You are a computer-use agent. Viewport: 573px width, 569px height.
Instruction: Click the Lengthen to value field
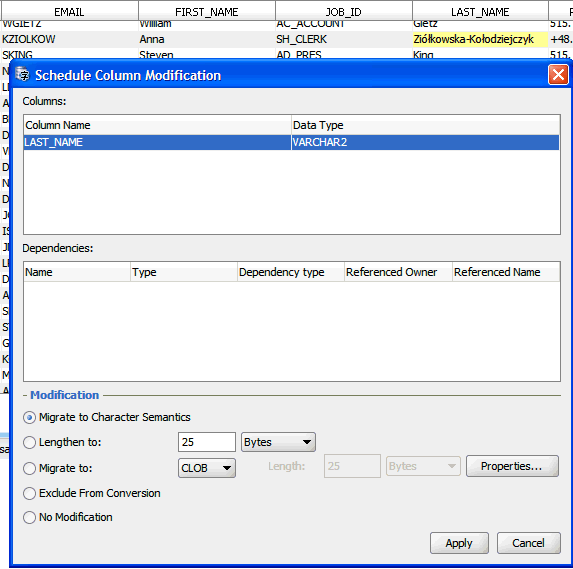coord(207,442)
